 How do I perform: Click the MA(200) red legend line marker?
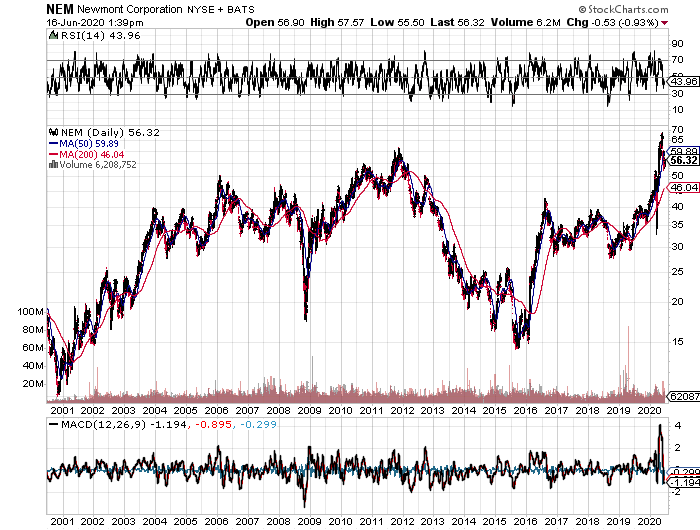52,154
